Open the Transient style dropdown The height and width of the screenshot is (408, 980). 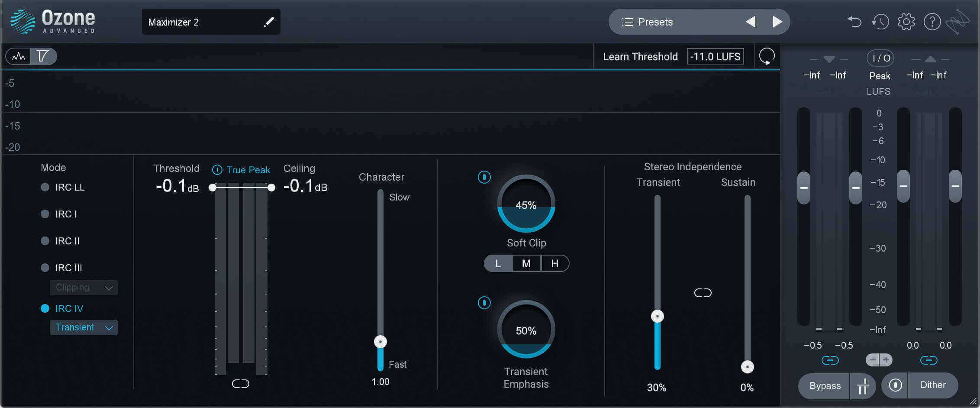[x=84, y=327]
